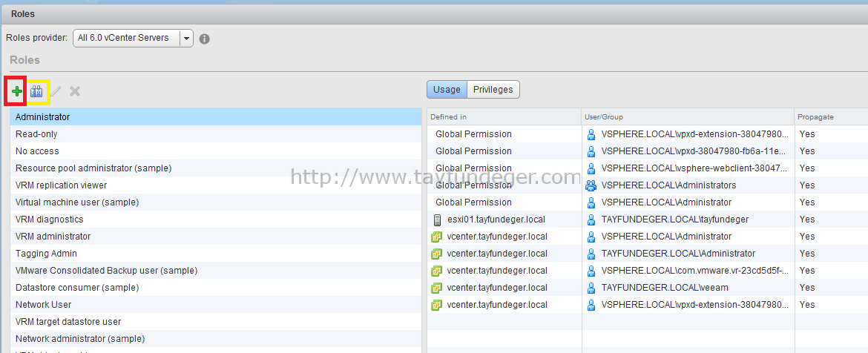The image size is (868, 353).
Task: Select the VRM replication viewer role
Action: [x=216, y=185]
